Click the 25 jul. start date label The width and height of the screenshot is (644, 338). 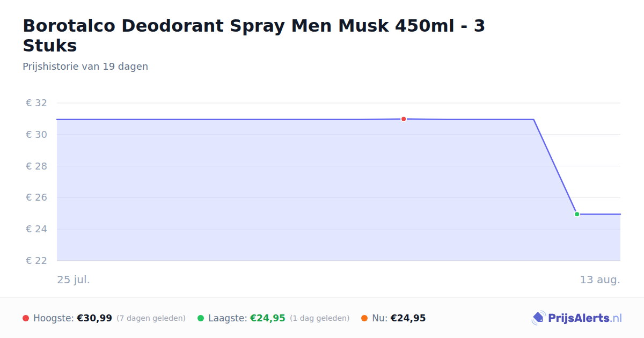pyautogui.click(x=74, y=280)
